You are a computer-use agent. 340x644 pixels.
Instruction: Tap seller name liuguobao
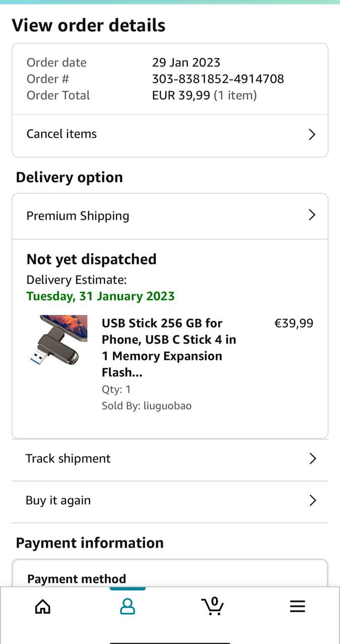point(167,406)
